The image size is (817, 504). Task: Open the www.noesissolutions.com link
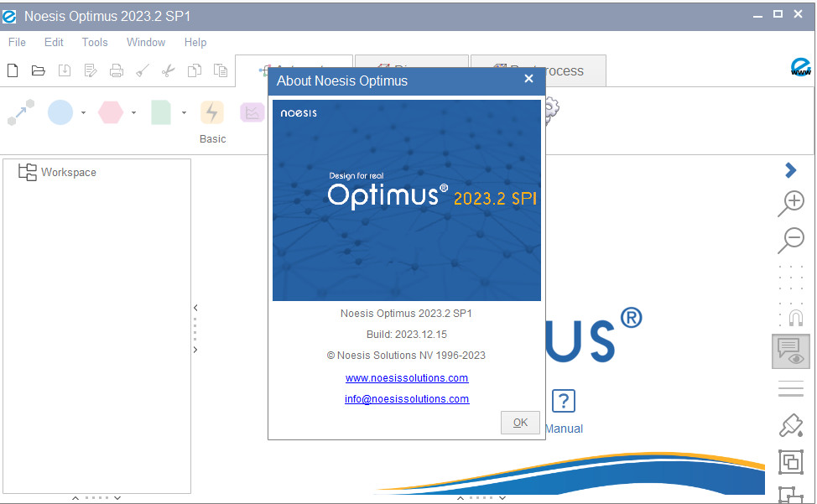coord(407,378)
